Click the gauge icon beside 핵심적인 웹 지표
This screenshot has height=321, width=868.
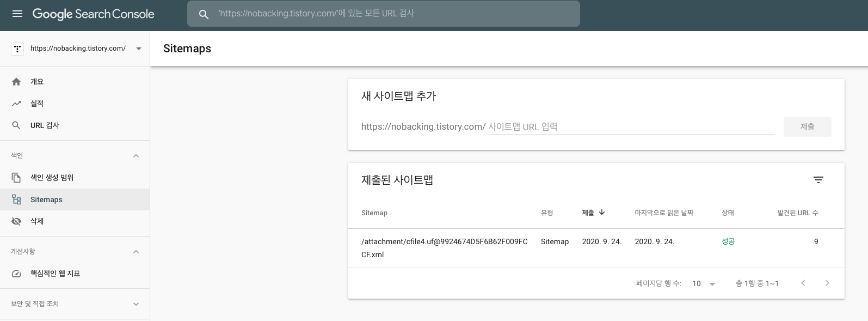point(16,274)
